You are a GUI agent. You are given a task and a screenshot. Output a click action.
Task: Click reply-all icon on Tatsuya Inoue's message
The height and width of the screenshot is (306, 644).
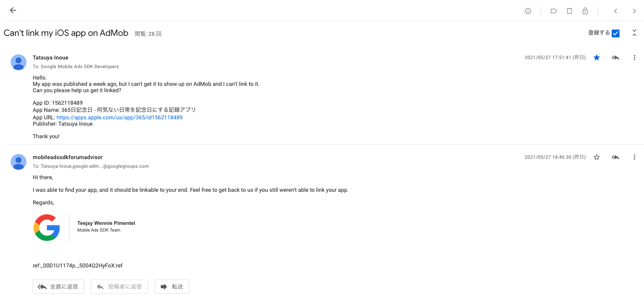(616, 58)
